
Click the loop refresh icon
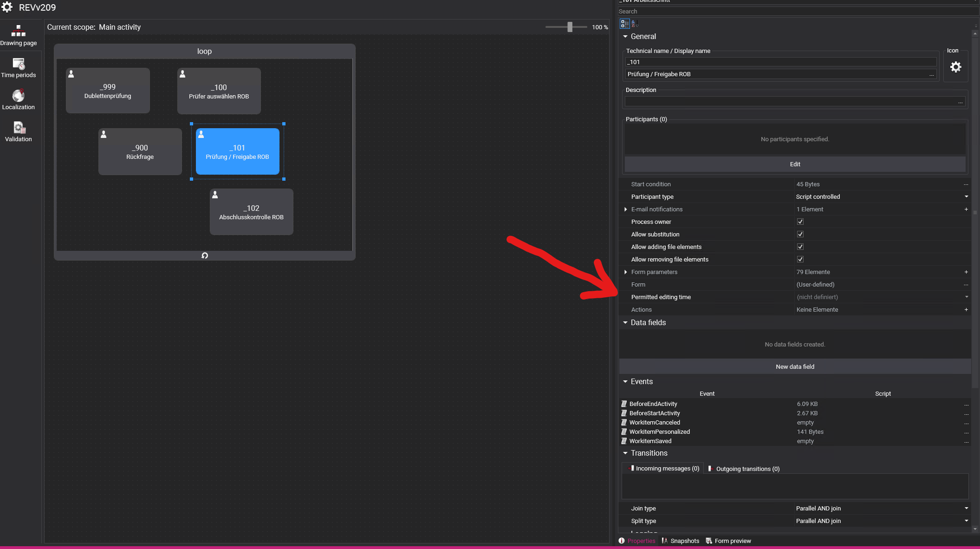205,255
